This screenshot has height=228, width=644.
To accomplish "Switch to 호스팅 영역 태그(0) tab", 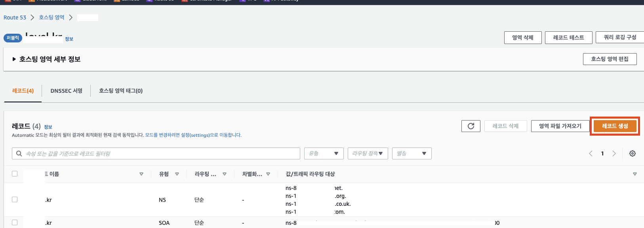I will pyautogui.click(x=121, y=91).
